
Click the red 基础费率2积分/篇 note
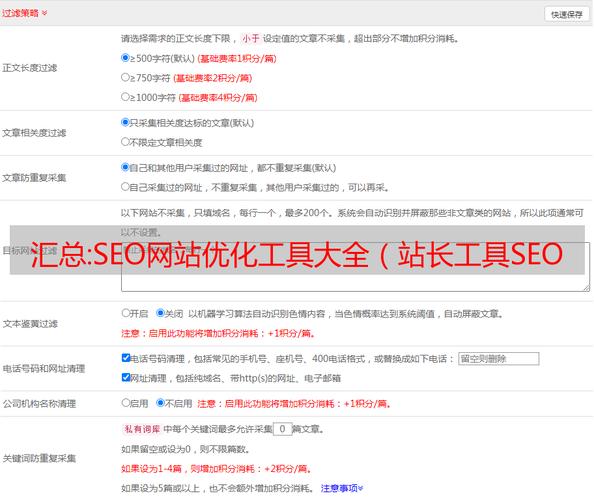coord(213,78)
